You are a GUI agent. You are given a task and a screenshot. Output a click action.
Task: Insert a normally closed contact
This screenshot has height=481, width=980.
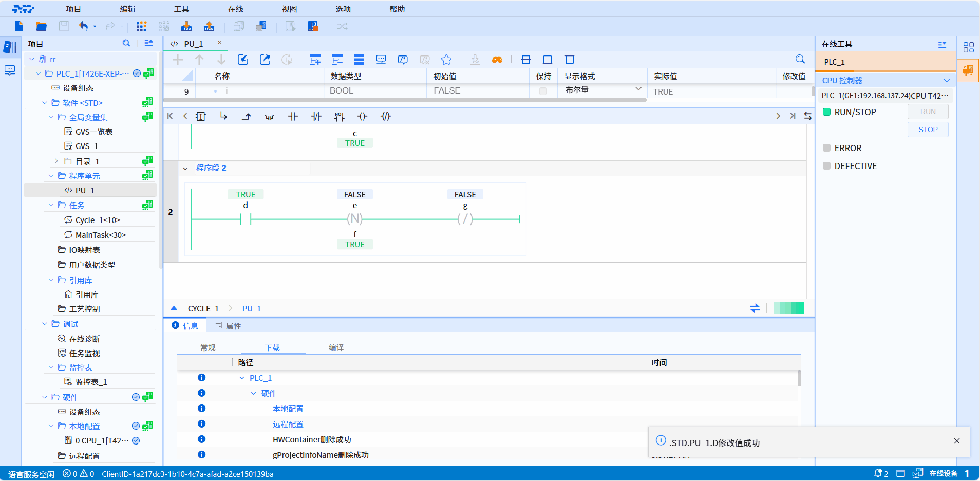tap(316, 117)
